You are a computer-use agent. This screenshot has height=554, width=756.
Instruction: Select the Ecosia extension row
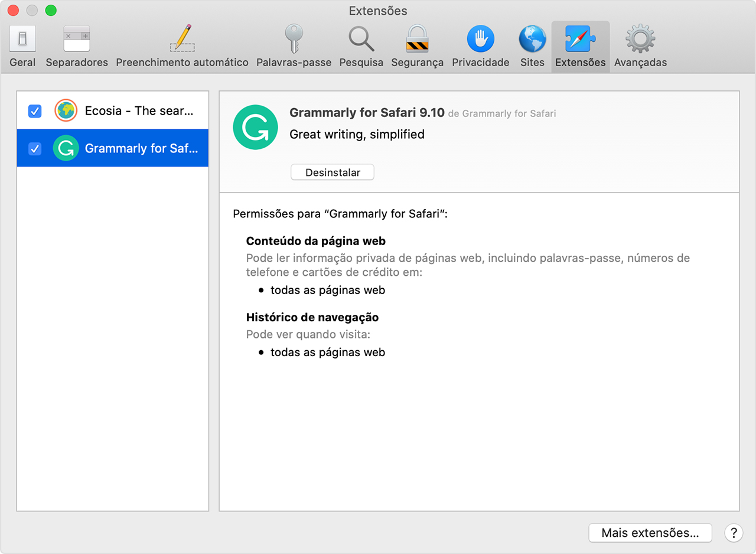(x=113, y=110)
